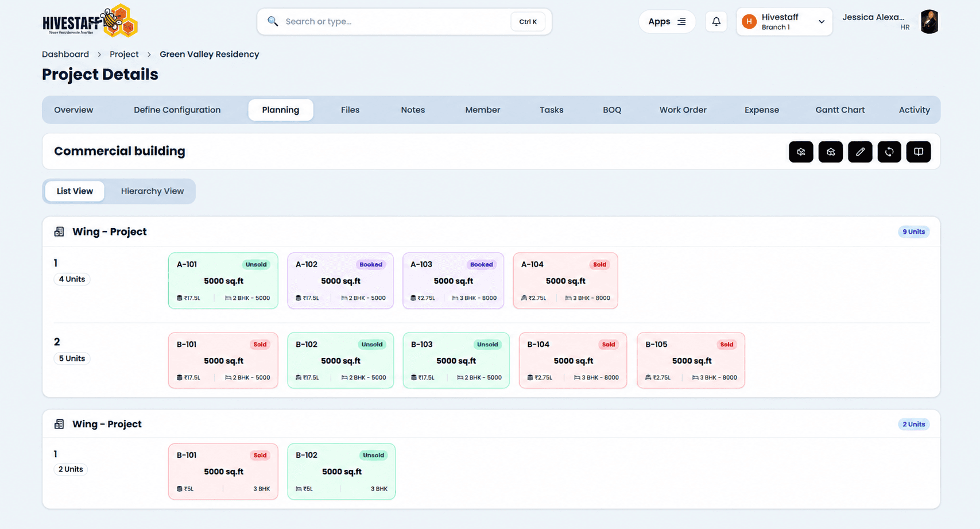Open unit card B-105 Sold
This screenshot has height=529, width=980.
click(691, 361)
